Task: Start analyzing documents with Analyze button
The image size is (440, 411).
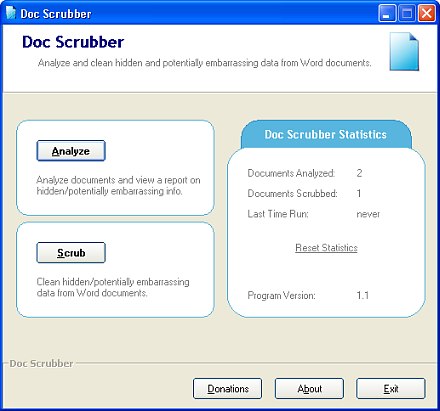Action: (x=71, y=151)
